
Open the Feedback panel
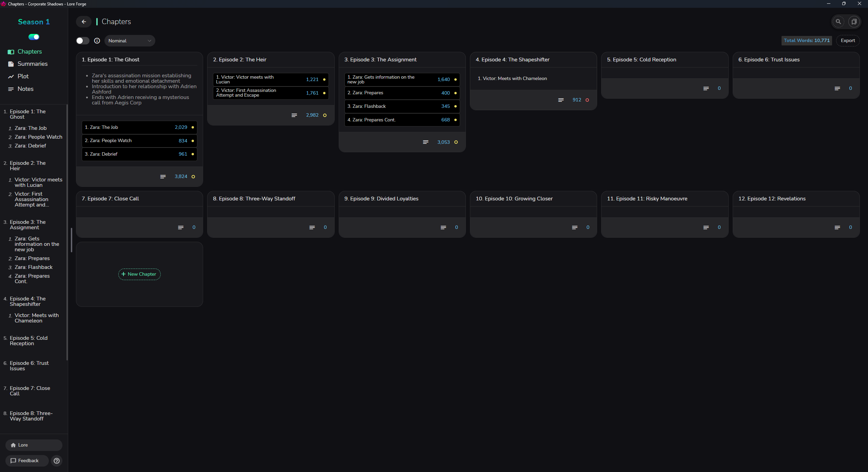click(x=26, y=460)
